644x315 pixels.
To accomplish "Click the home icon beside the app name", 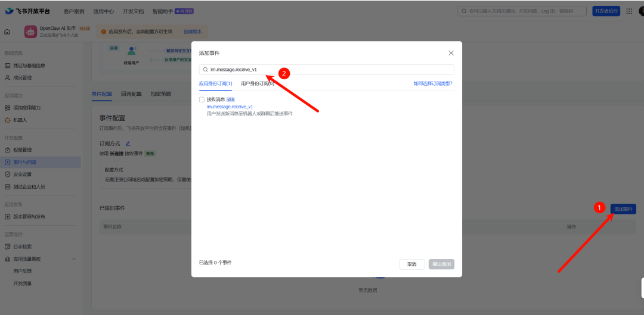I will (x=7, y=32).
